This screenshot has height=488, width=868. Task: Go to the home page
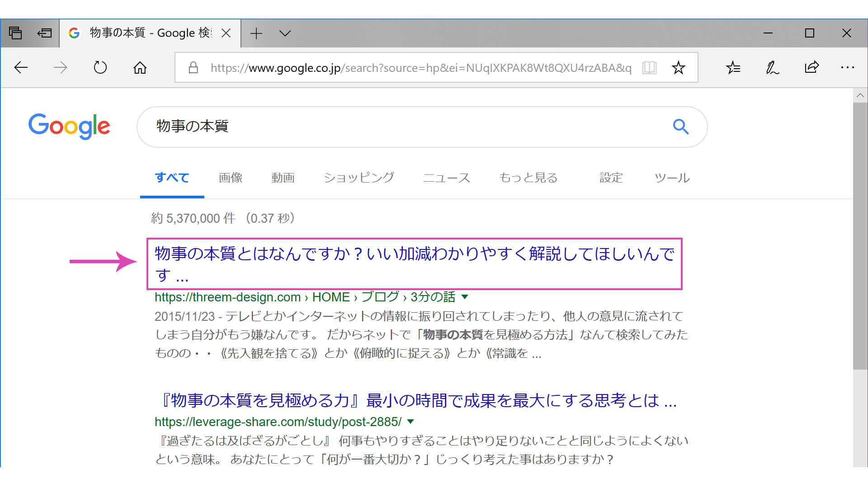[x=140, y=68]
